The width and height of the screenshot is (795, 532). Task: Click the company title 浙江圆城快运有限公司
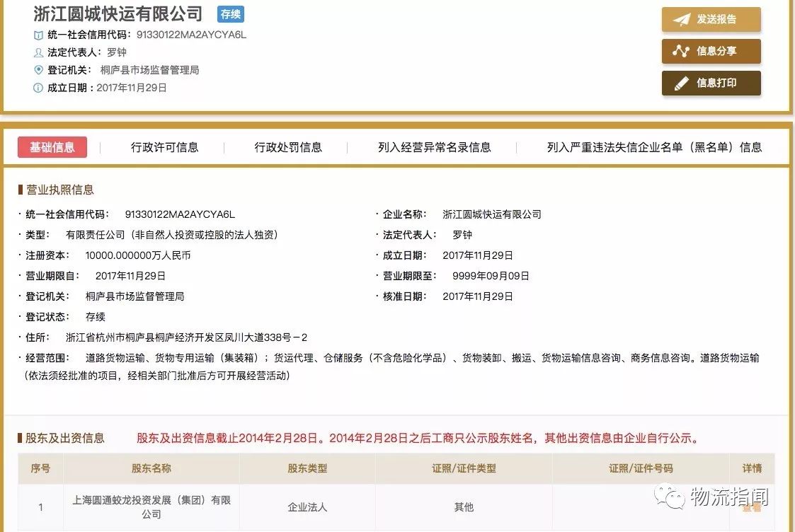point(118,13)
